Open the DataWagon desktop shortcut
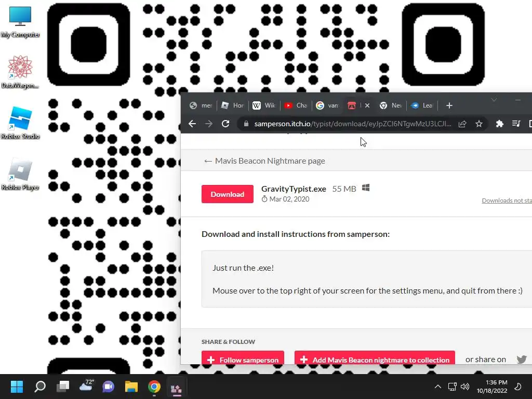Viewport: 532px width, 399px height. coord(20,72)
